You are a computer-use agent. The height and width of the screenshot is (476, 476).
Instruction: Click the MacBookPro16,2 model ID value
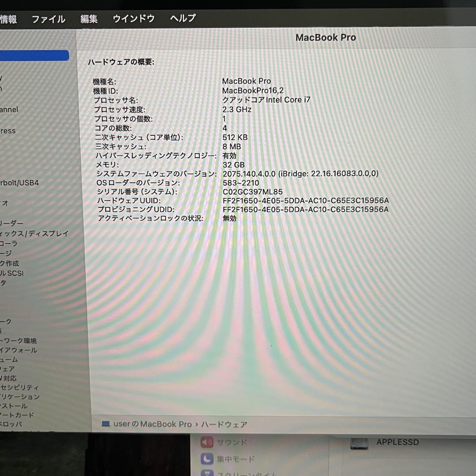tap(253, 90)
